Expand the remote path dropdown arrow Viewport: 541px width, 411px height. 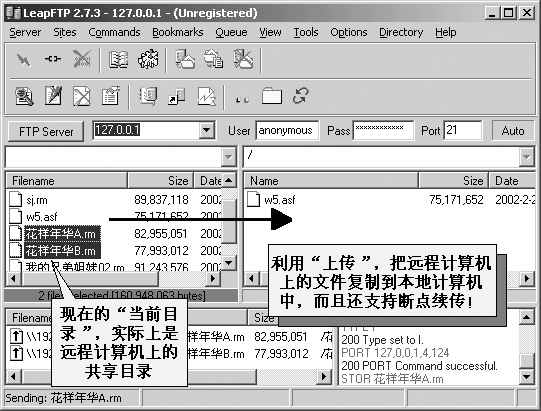pos(526,157)
